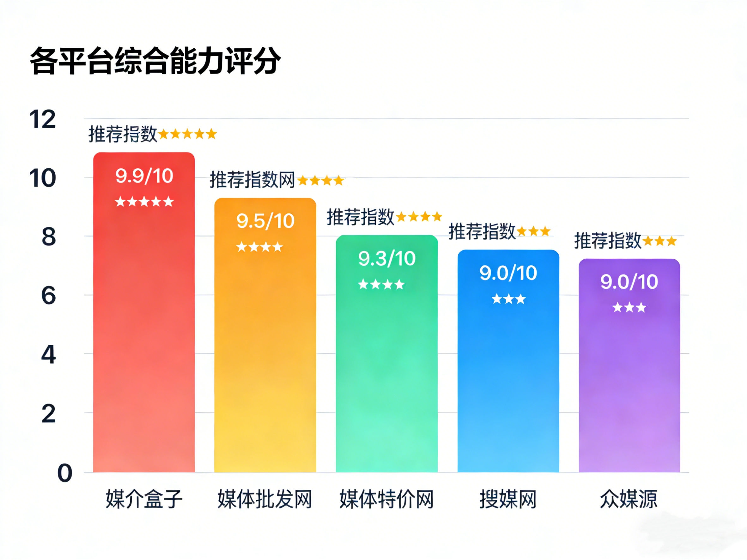
Task: Click the 9.3/10 score on the green bar
Action: [387, 259]
